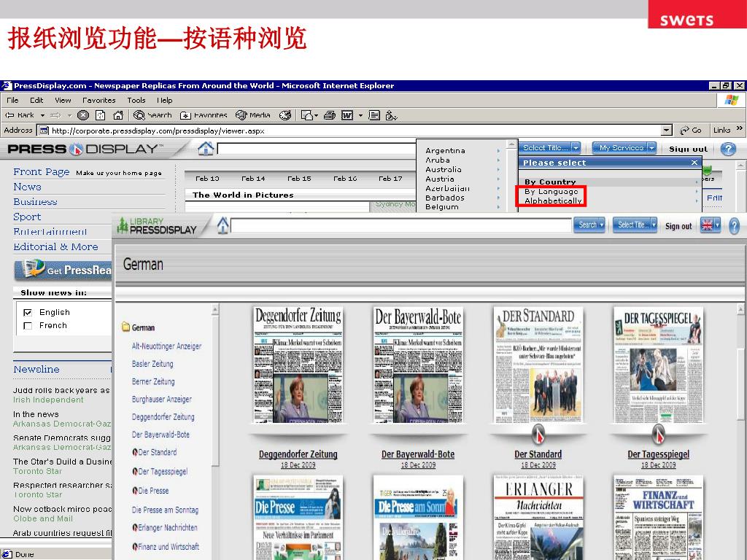Open IE Favorites toolbar button

pos(204,115)
